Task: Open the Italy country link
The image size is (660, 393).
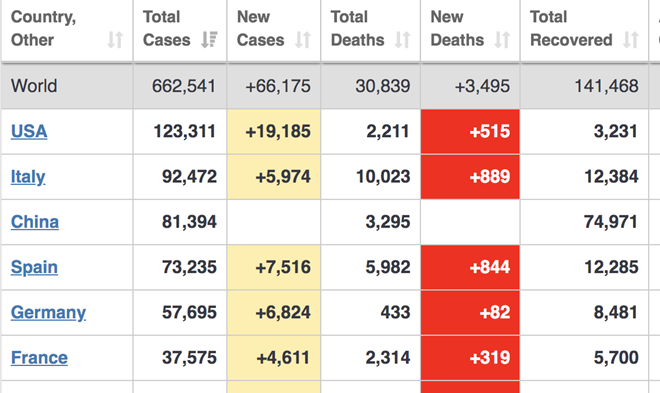Action: tap(28, 177)
